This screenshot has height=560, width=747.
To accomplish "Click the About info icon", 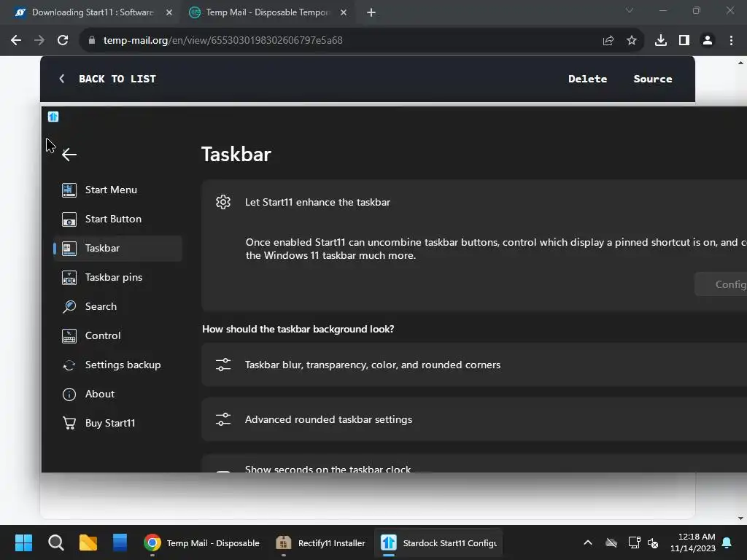I will 69,394.
